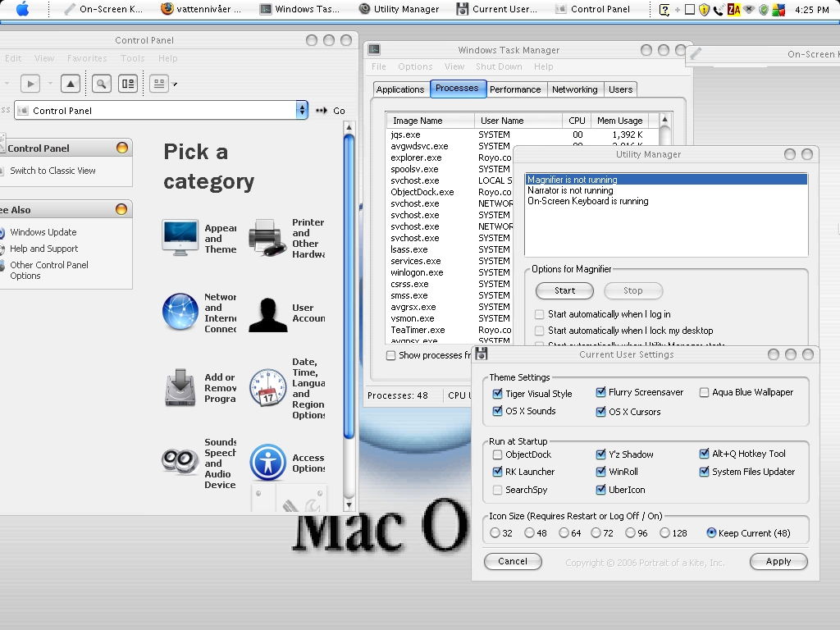Click Control Panel scrollbar down arrow
Image resolution: width=840 pixels, height=630 pixels.
tap(349, 504)
